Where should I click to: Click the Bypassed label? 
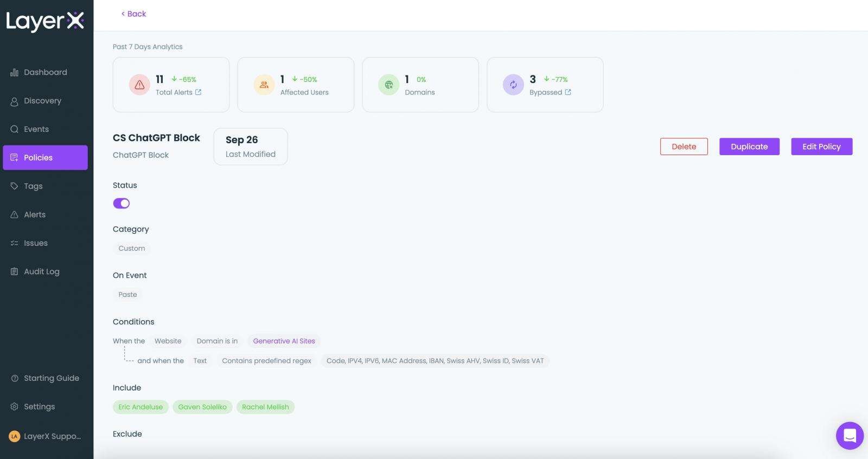[x=546, y=92]
